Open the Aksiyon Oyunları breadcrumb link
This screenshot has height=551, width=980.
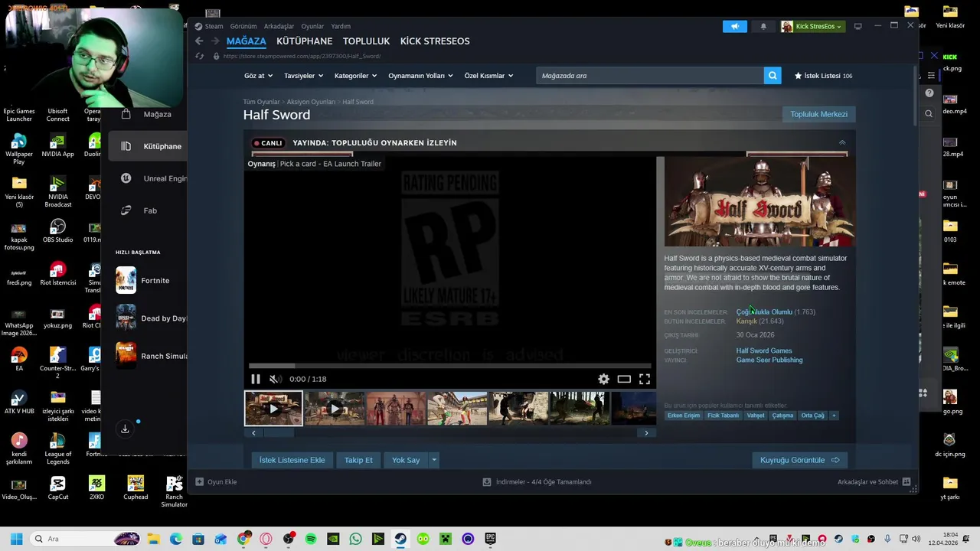click(x=311, y=102)
